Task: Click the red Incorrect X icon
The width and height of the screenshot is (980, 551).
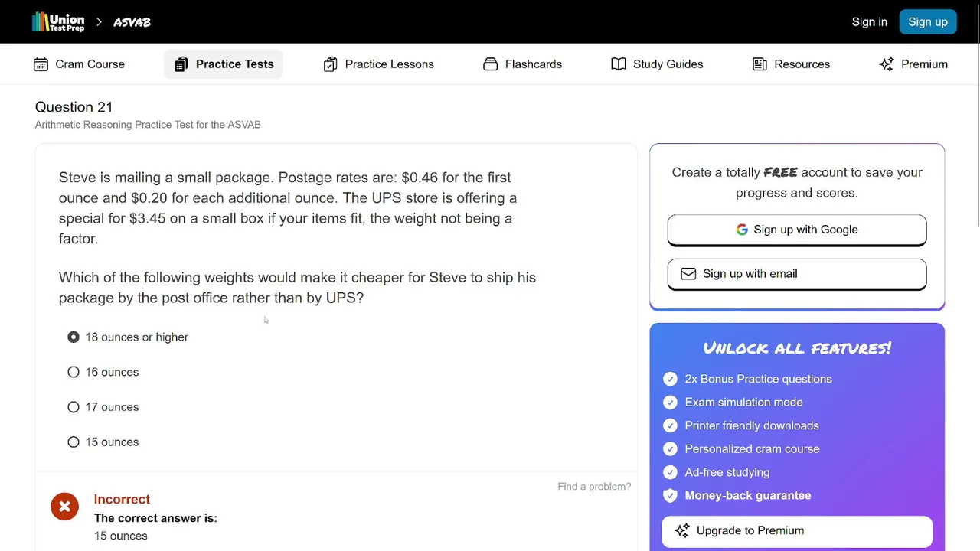Action: (64, 507)
